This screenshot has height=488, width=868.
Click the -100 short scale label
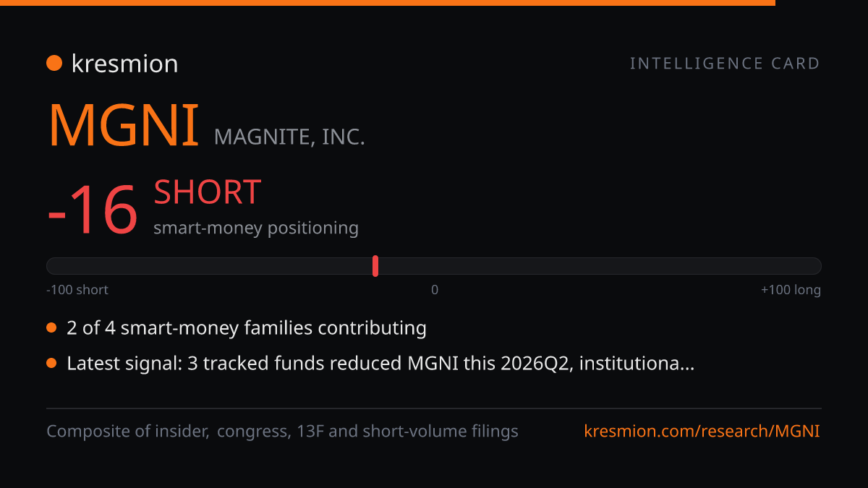(77, 290)
